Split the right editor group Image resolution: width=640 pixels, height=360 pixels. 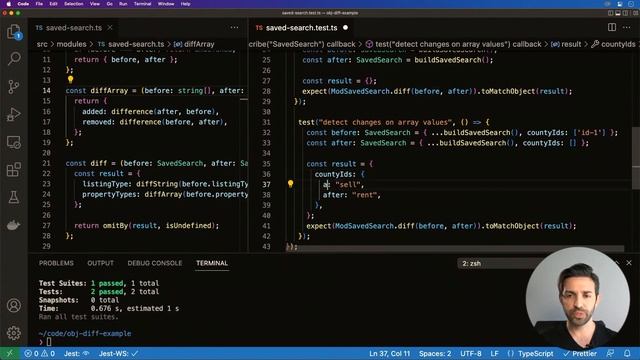pos(611,27)
